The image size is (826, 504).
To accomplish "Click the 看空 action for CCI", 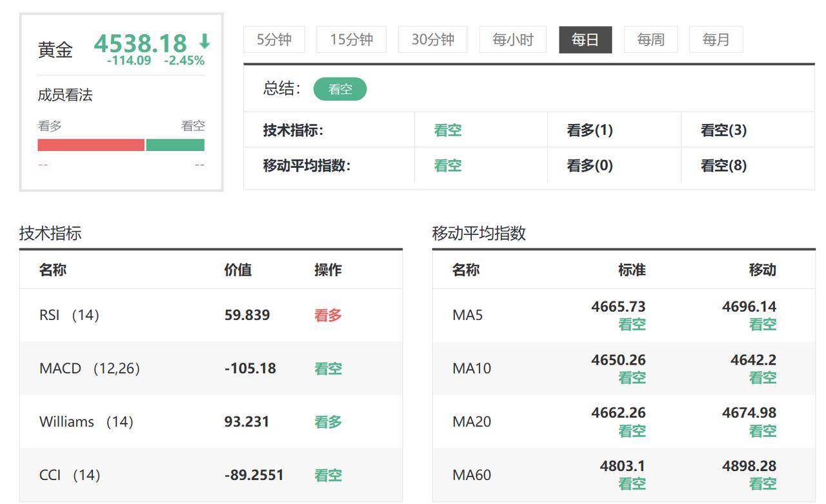I will 328,475.
